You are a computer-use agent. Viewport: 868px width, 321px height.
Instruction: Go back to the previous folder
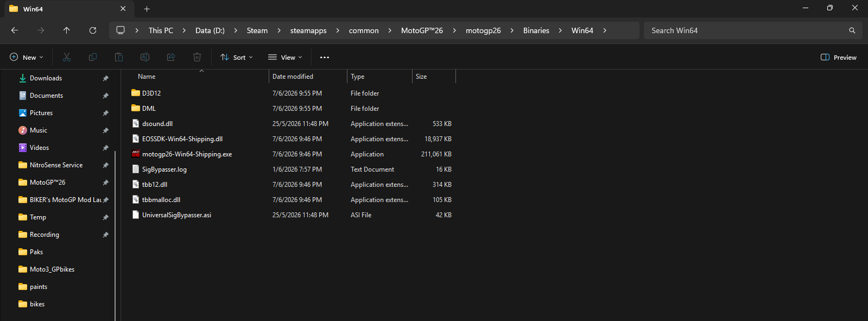click(x=15, y=30)
